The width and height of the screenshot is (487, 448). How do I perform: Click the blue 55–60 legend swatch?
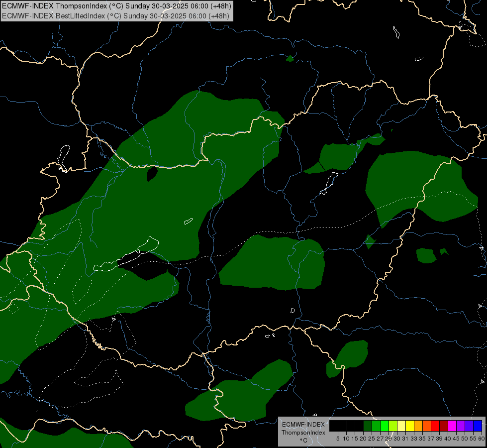[x=478, y=426]
